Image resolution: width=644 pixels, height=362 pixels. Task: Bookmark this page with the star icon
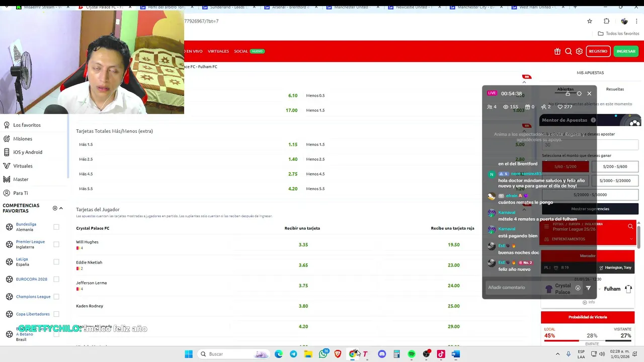tap(590, 21)
